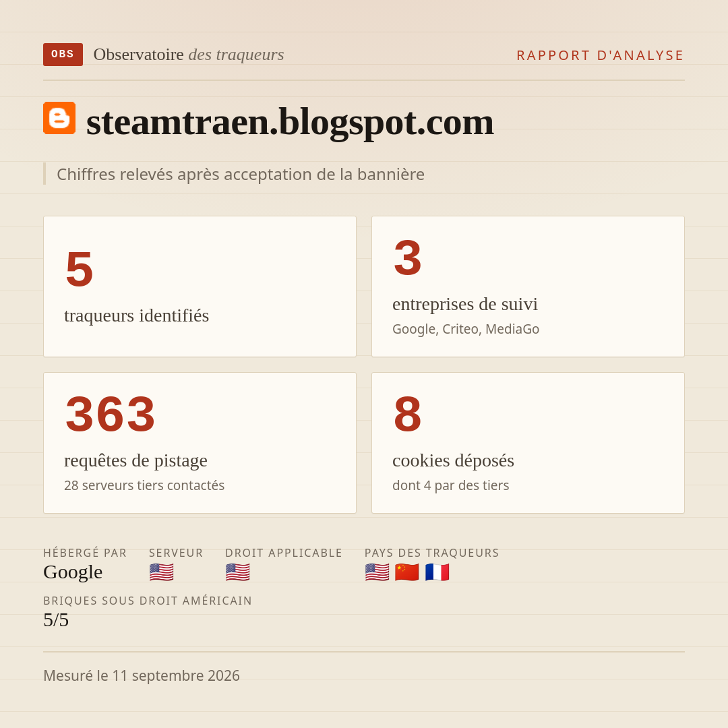Click the HÉBERGÉ PAR label

pyautogui.click(x=85, y=553)
